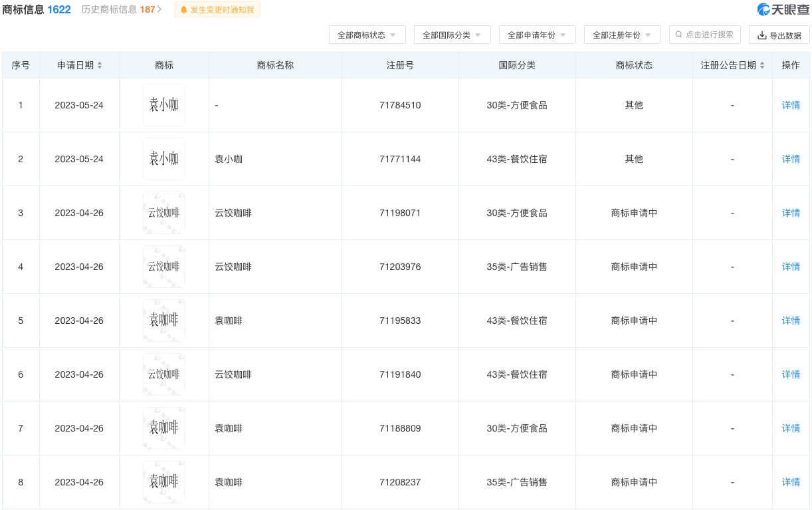Click registration number 71191840

point(400,374)
